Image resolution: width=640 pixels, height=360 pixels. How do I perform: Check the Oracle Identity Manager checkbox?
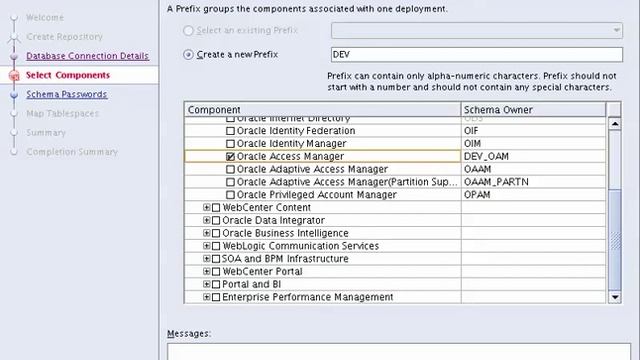tap(230, 144)
